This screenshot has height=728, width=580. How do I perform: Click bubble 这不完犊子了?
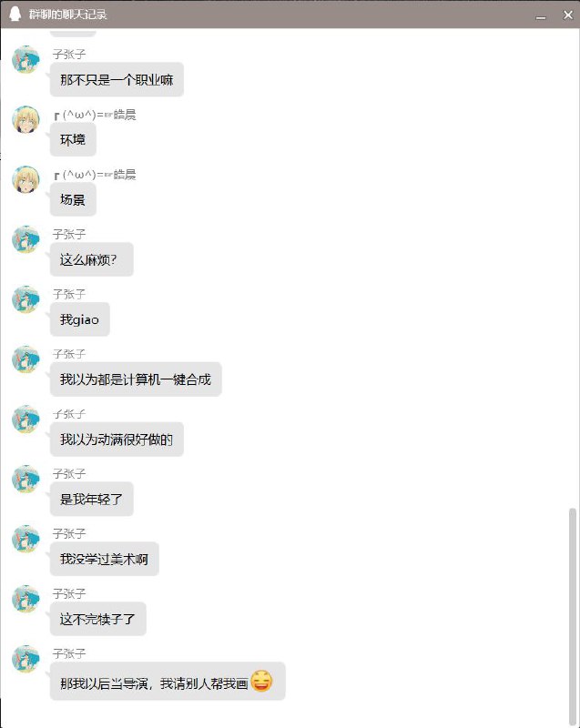(98, 619)
